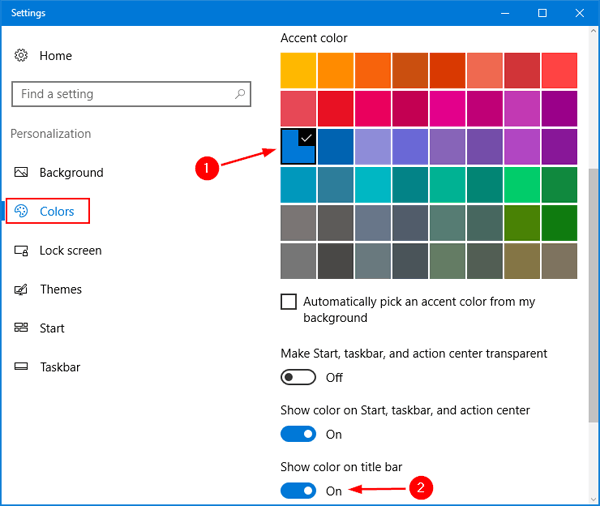Click the Background picture icon
The height and width of the screenshot is (506, 600).
[21, 173]
